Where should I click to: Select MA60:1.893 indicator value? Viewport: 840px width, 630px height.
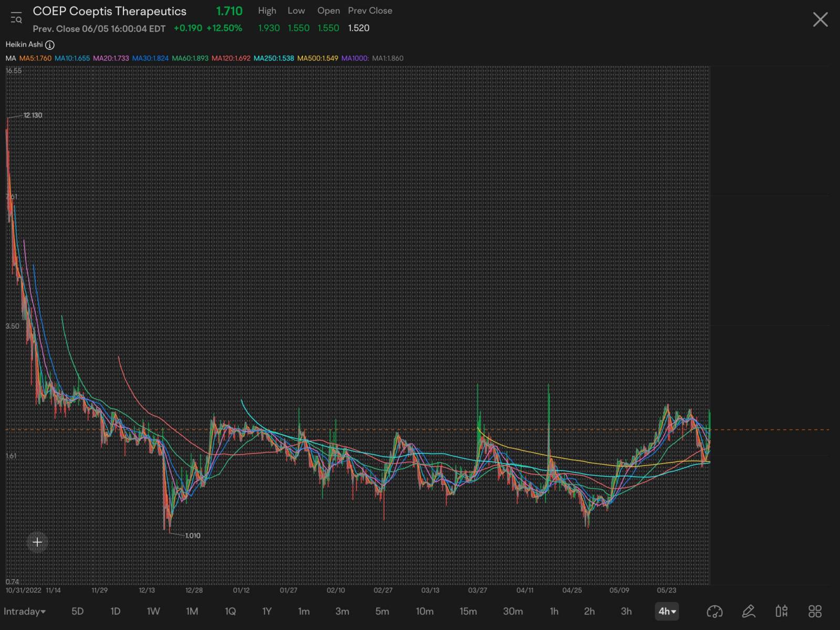point(190,58)
